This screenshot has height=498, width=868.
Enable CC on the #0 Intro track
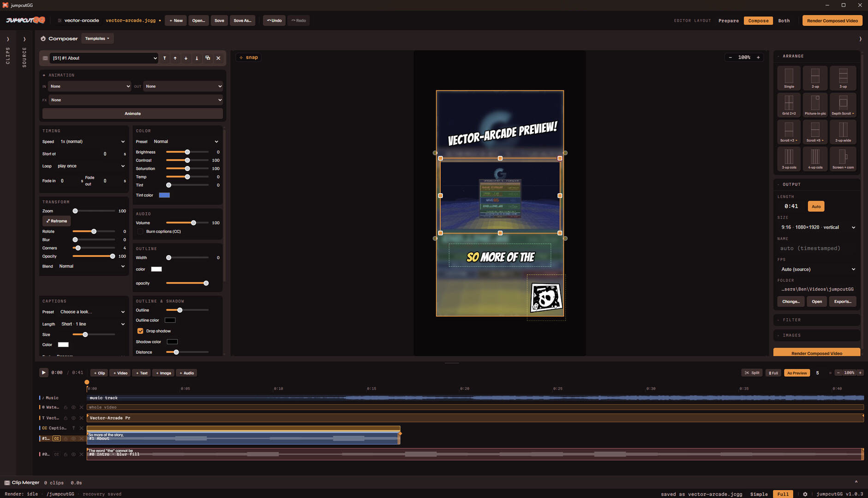click(56, 454)
